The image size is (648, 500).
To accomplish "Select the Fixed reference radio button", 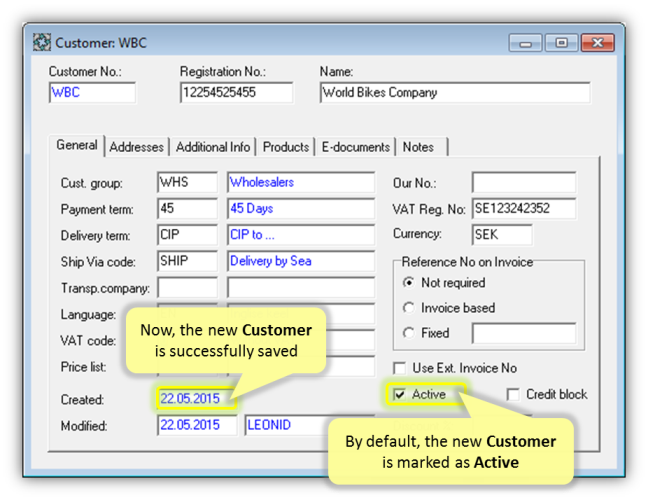I will [x=408, y=333].
